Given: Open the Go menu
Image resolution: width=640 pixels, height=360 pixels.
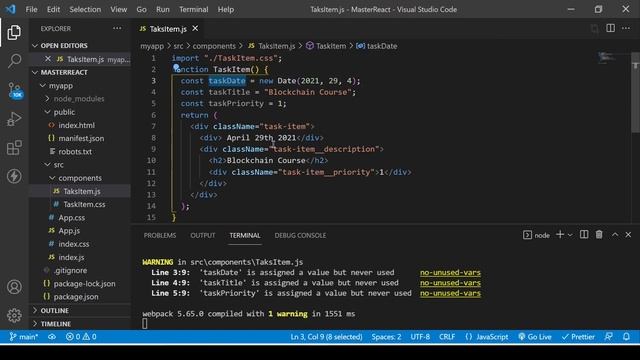Looking at the screenshot, I should coord(141,9).
